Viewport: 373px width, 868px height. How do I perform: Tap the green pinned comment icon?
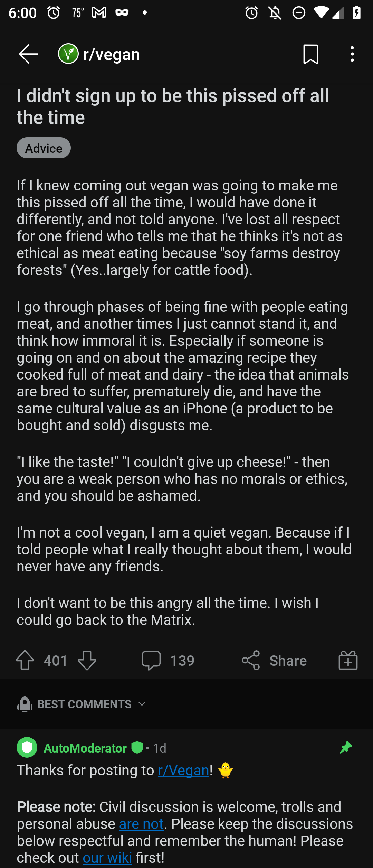coord(346,747)
